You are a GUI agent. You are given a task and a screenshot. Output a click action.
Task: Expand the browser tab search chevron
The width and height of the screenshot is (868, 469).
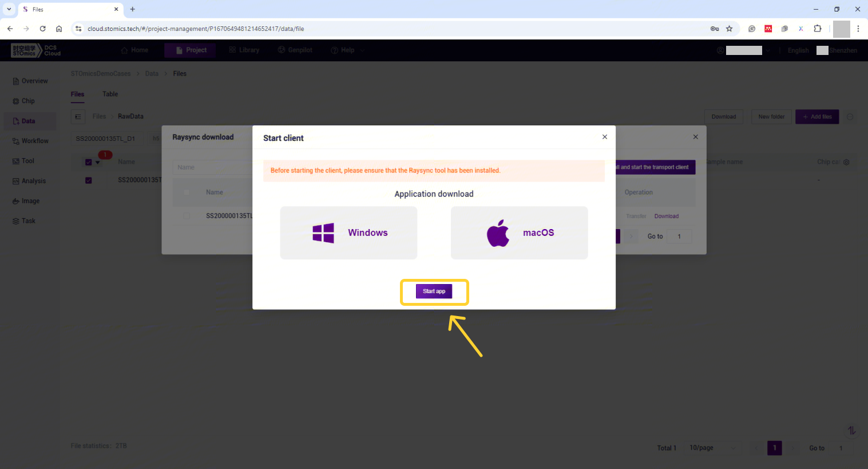coord(9,9)
